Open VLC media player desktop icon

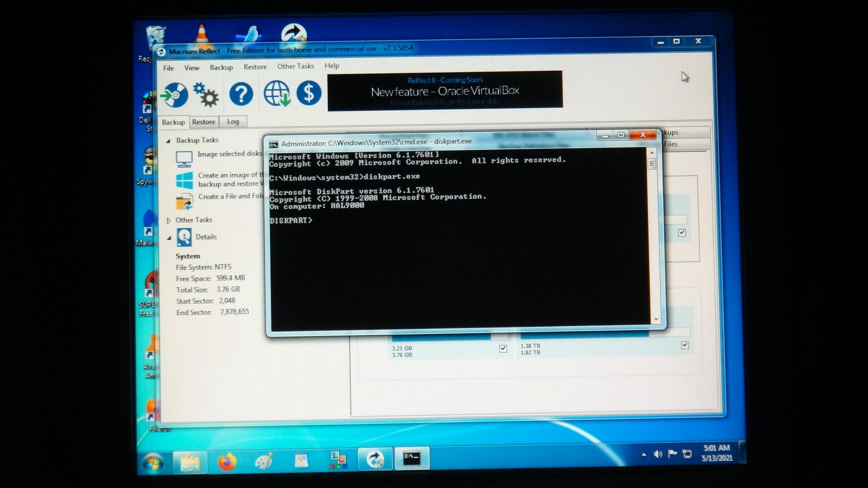point(202,34)
